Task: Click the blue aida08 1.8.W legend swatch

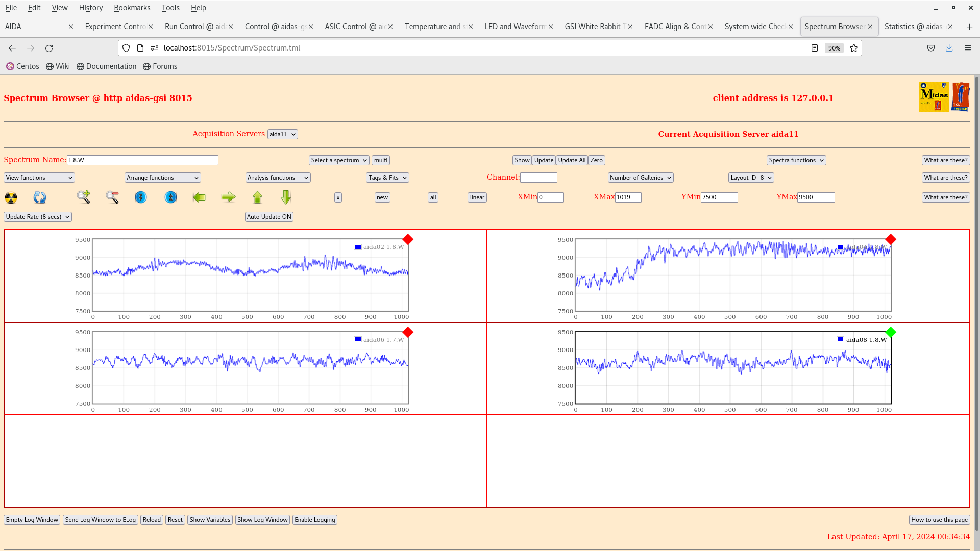Action: [x=840, y=339]
